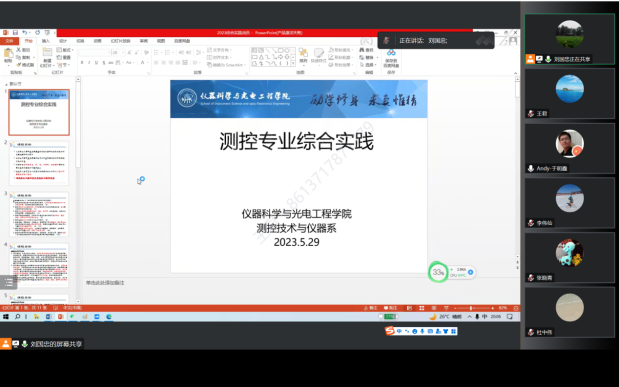Select slide 2 thumbnail
The height and width of the screenshot is (387, 619).
pos(39,163)
